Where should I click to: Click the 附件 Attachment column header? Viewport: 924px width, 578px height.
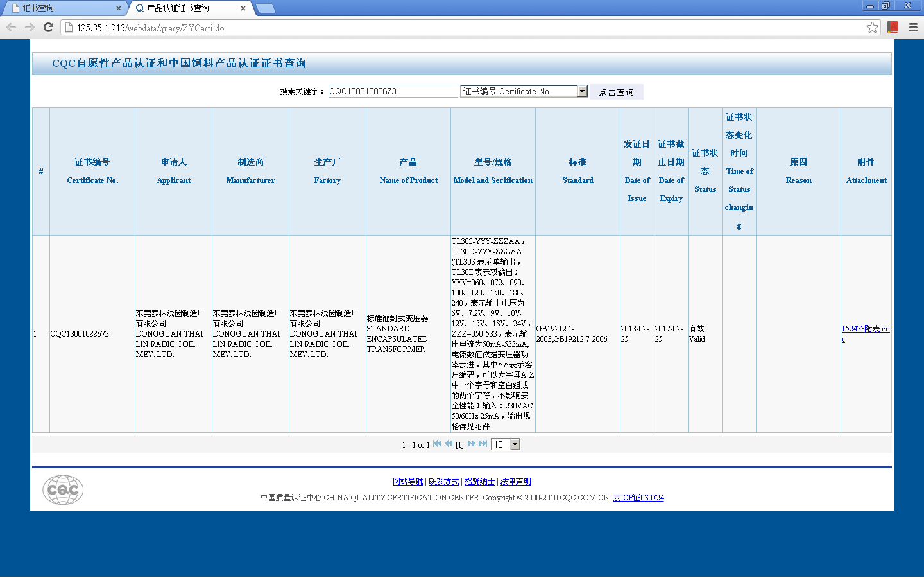[866, 171]
